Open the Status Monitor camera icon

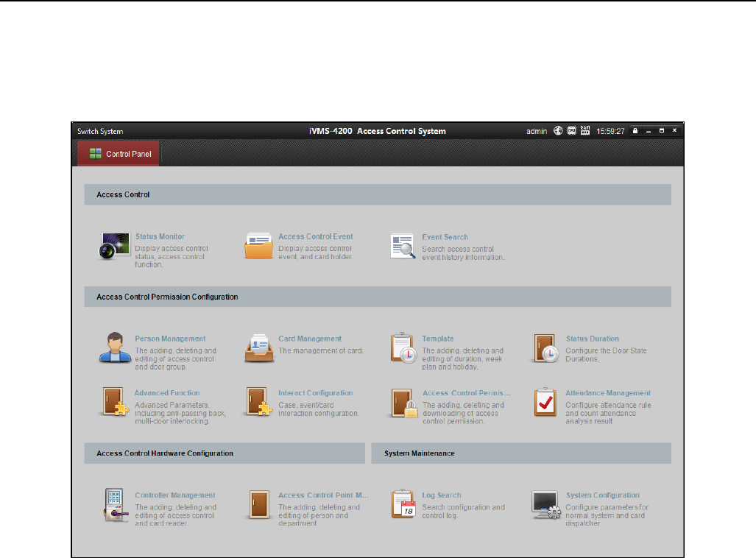pyautogui.click(x=115, y=246)
